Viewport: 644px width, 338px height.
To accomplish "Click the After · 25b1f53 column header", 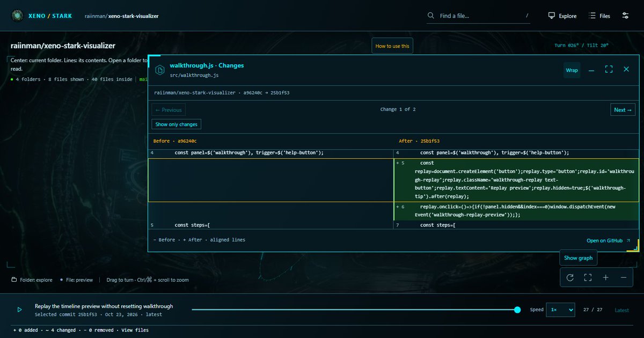I will (419, 141).
